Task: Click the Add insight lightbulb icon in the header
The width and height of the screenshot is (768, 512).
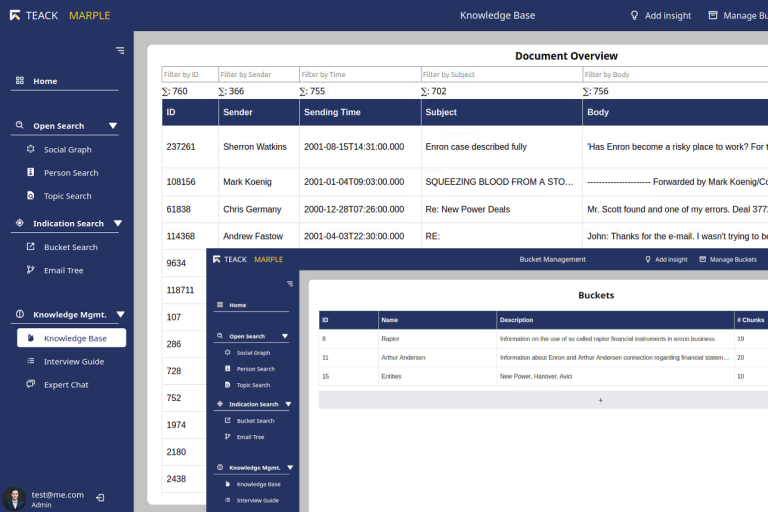Action: [634, 15]
